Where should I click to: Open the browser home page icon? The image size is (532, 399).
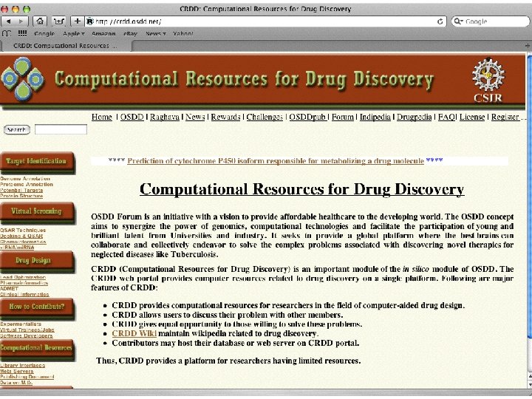[x=40, y=21]
